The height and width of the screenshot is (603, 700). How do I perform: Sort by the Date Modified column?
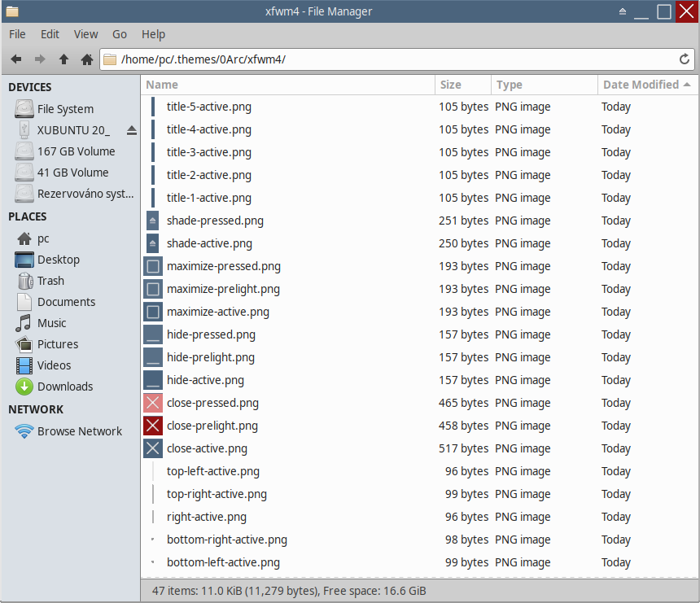pyautogui.click(x=641, y=85)
